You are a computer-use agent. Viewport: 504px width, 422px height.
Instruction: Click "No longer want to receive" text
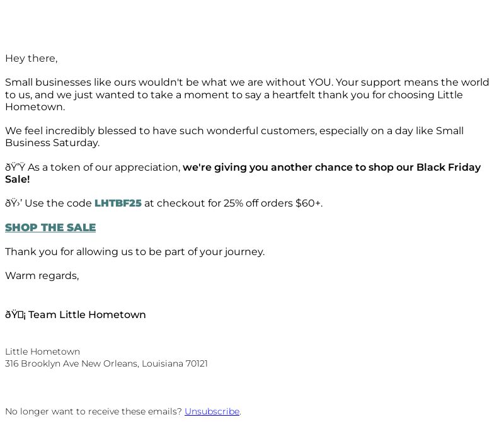(93, 411)
